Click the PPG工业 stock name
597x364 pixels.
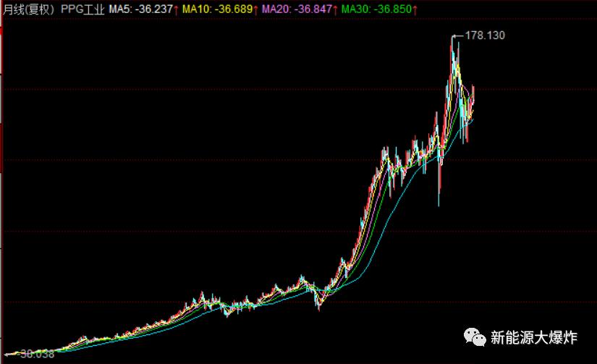click(x=82, y=9)
